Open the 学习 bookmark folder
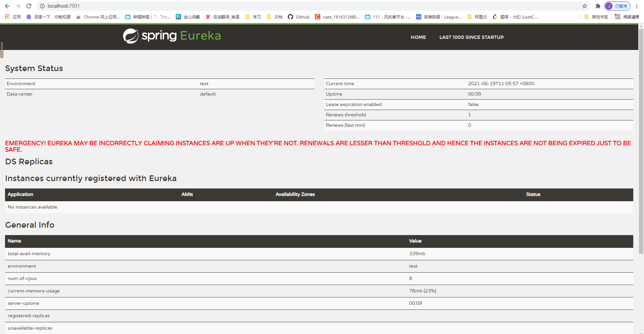 point(253,17)
